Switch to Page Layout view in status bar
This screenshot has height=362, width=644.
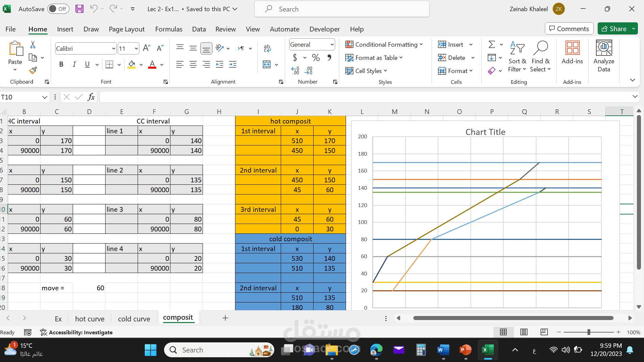click(x=524, y=332)
